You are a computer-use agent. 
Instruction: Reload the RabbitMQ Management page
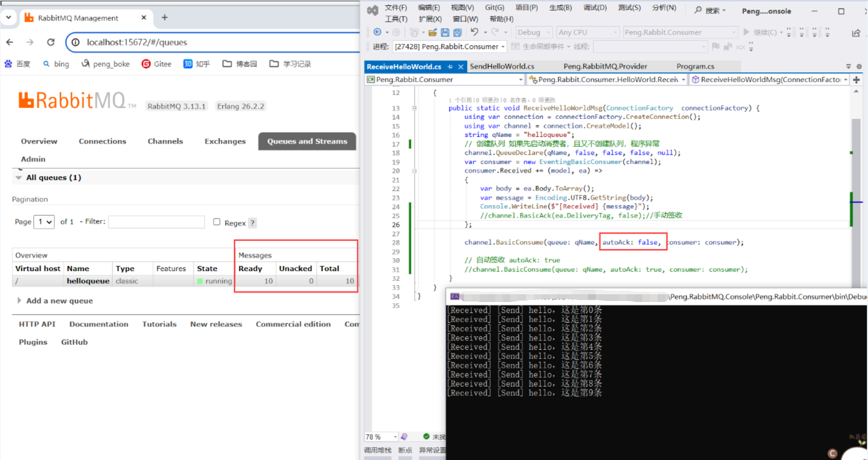tap(51, 42)
